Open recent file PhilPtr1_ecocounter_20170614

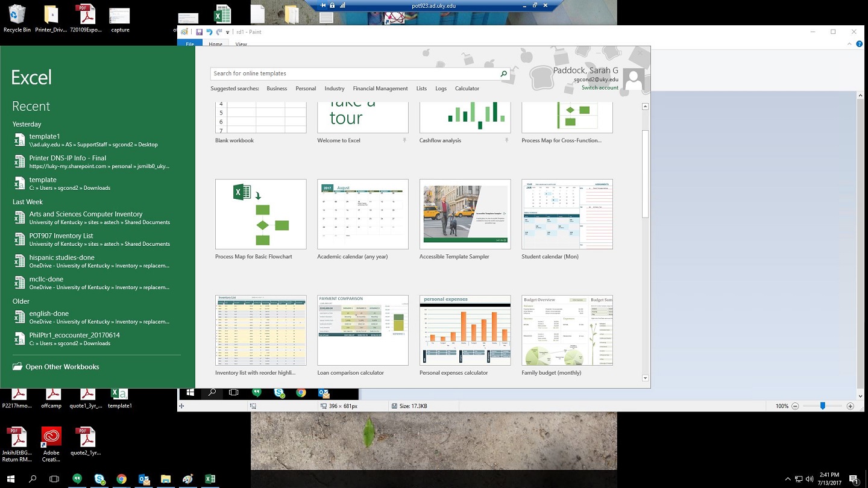96,339
